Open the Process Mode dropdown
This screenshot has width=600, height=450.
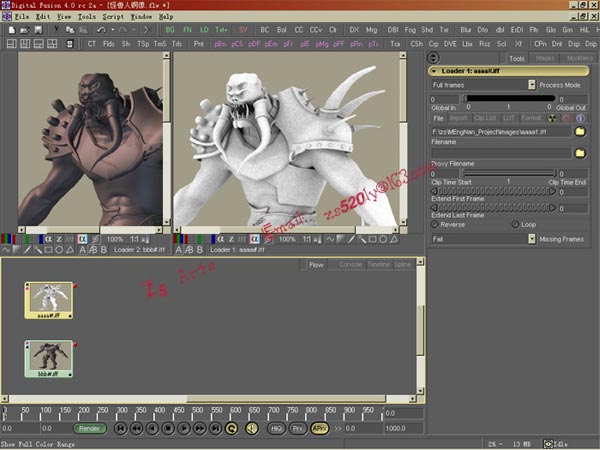point(532,86)
